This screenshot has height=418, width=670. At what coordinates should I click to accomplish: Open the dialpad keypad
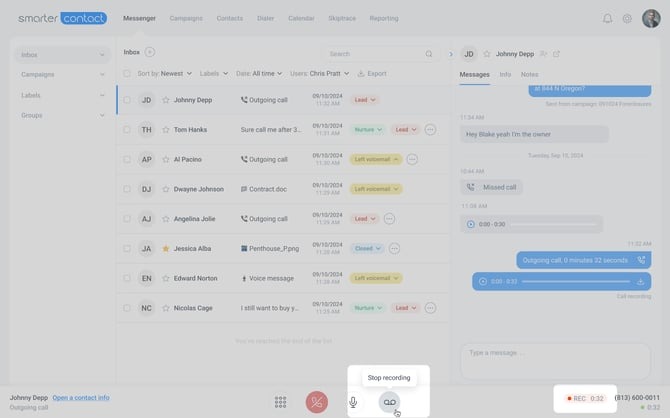[281, 402]
